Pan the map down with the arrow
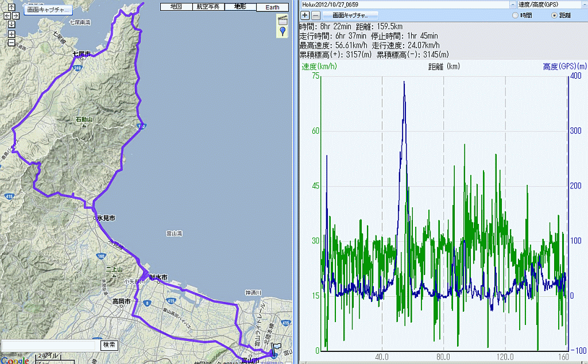 coord(11,25)
